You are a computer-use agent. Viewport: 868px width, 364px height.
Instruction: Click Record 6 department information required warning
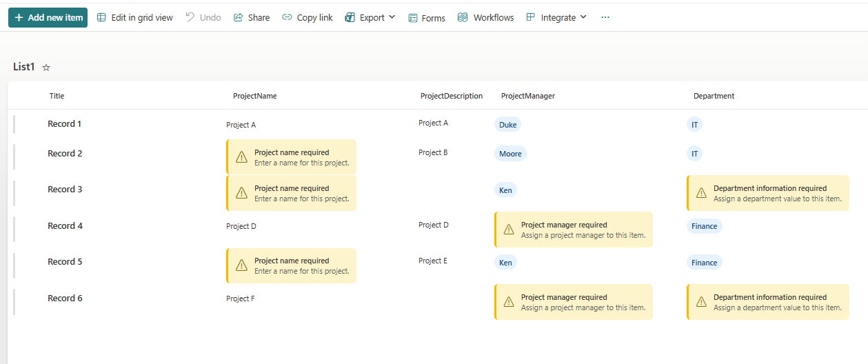pyautogui.click(x=768, y=302)
